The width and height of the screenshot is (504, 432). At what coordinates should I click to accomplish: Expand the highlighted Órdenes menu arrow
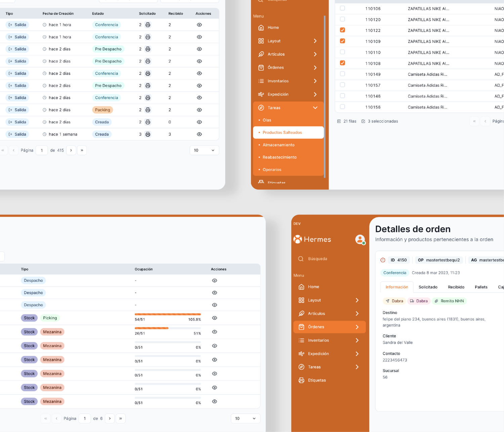pos(357,327)
